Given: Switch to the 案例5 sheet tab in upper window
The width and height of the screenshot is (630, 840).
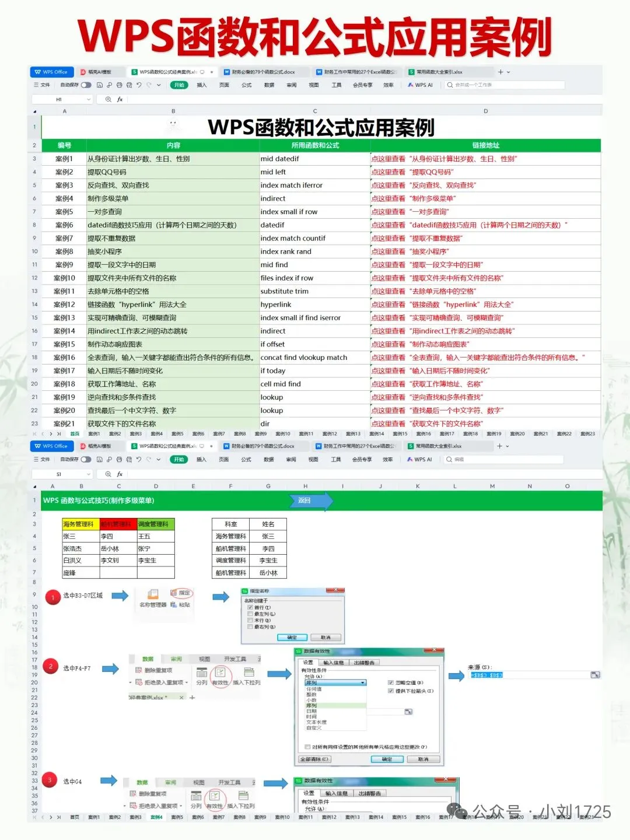Looking at the screenshot, I should [177, 434].
